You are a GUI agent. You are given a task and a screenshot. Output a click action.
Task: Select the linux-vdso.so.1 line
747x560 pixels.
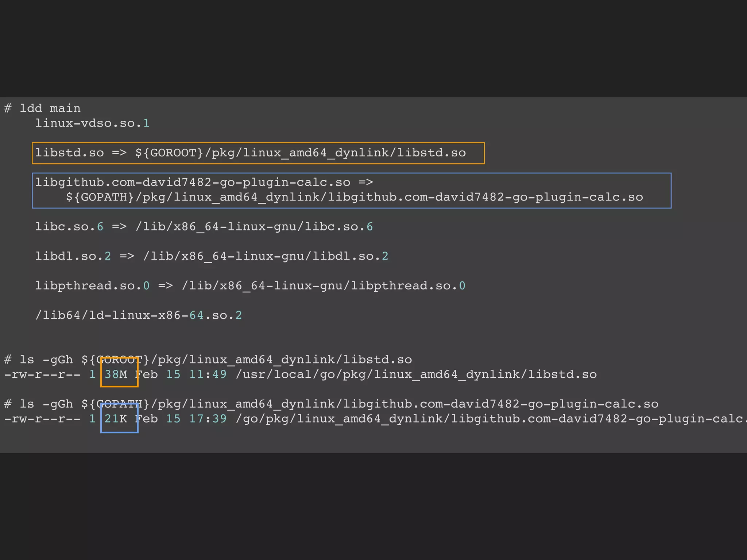click(x=92, y=123)
